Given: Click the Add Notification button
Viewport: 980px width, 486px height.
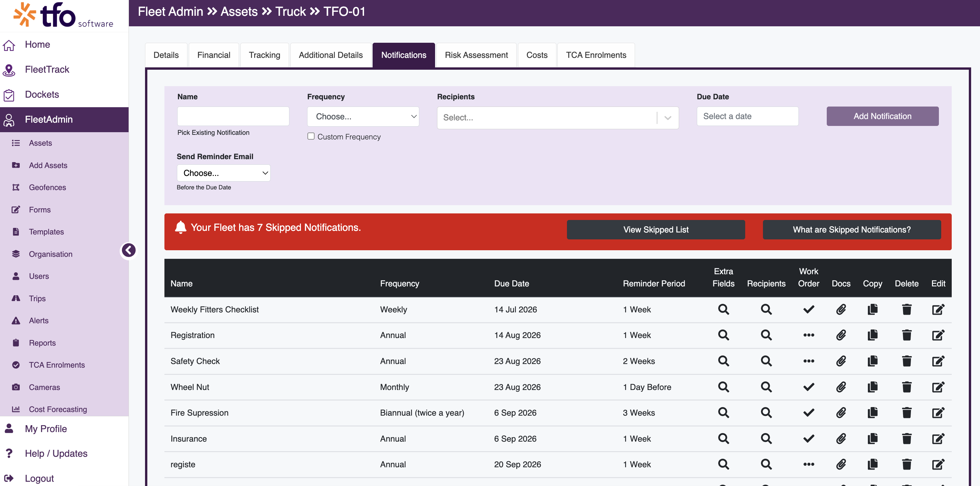Looking at the screenshot, I should coord(882,116).
